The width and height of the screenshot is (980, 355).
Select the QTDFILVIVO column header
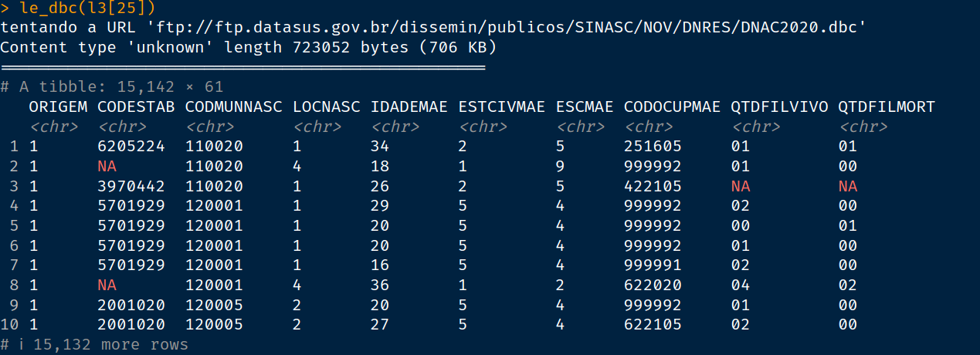coord(779,106)
